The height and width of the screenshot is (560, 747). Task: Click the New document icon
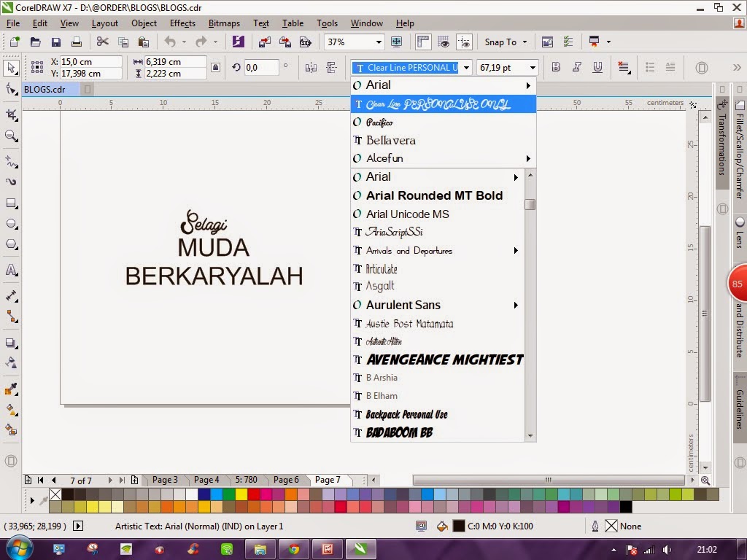(15, 42)
